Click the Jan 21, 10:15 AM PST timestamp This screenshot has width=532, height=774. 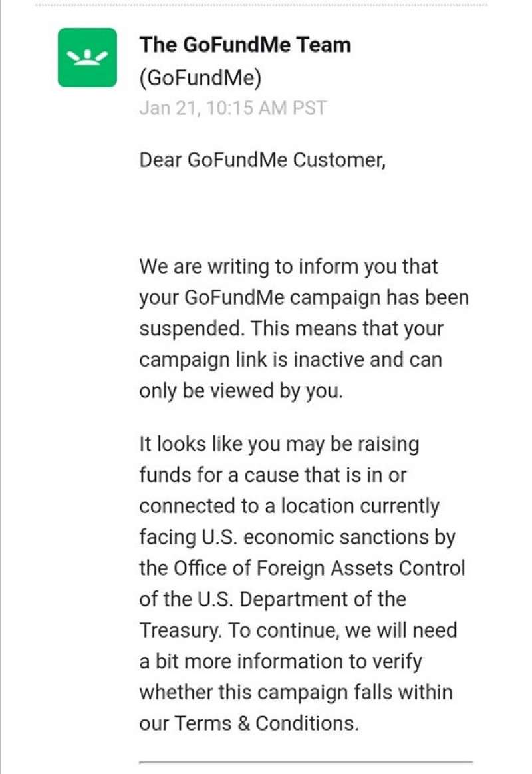[233, 108]
